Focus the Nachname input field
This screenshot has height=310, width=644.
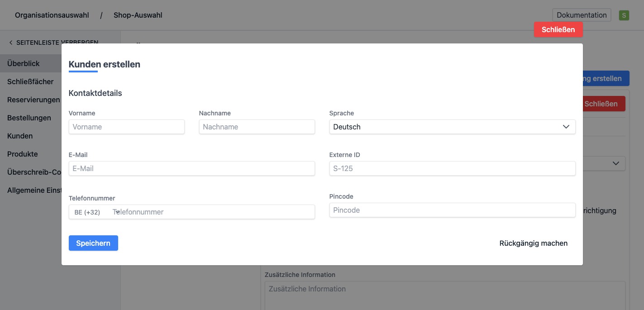[x=257, y=127]
